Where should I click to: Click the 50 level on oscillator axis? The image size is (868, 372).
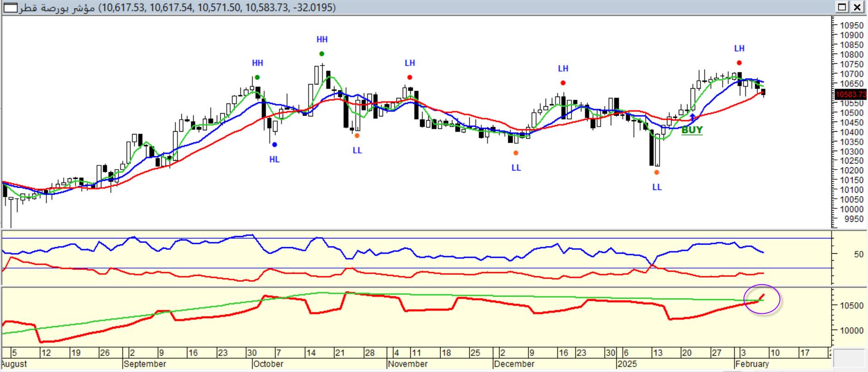click(x=859, y=254)
